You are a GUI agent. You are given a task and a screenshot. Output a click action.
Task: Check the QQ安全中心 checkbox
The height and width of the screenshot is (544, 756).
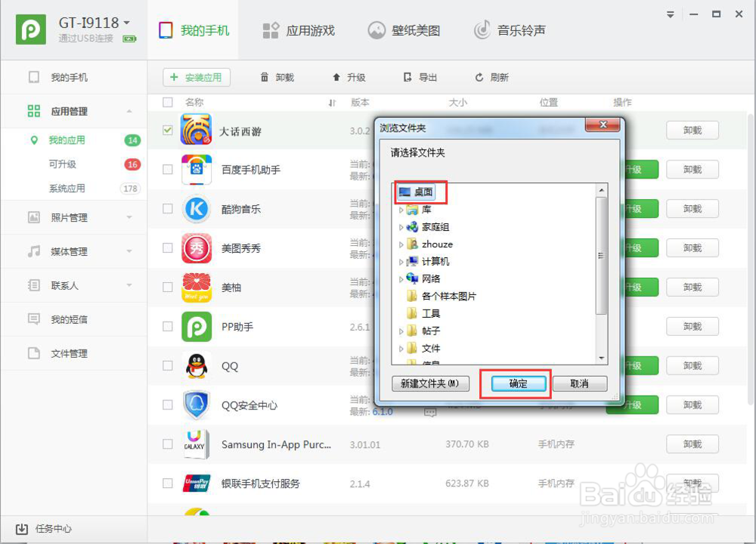(x=167, y=405)
